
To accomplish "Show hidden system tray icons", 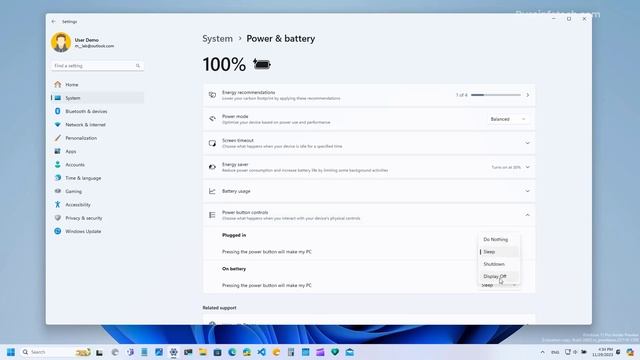I will coord(542,352).
